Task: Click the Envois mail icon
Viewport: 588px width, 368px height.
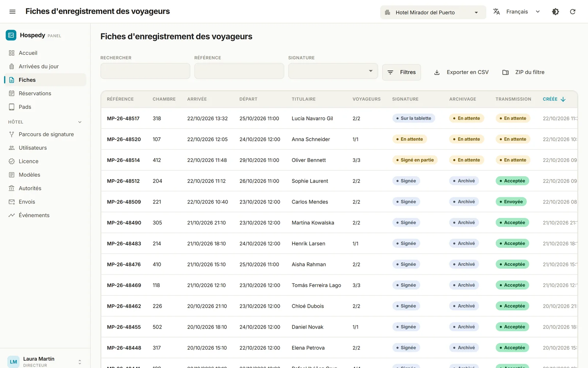Action: (x=12, y=202)
